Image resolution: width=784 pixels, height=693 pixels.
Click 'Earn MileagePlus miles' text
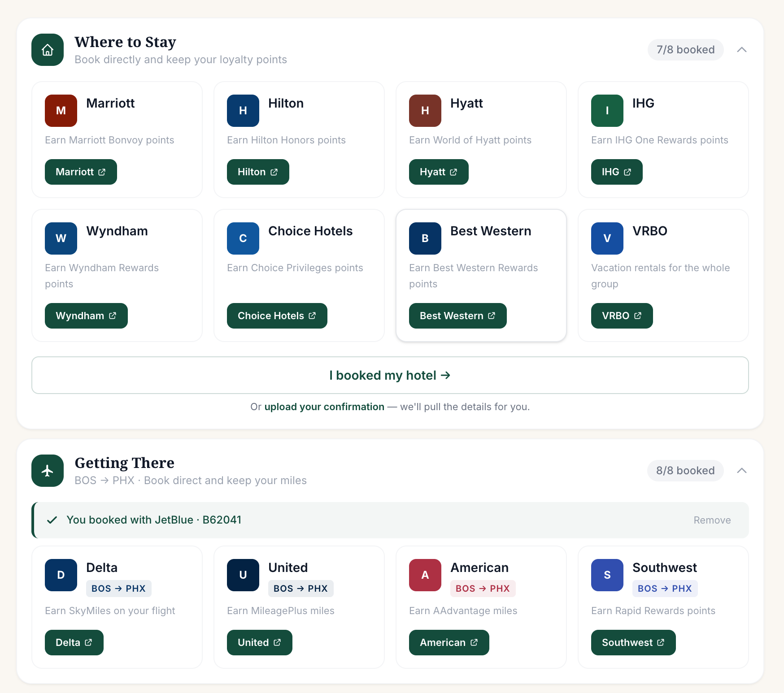click(281, 611)
